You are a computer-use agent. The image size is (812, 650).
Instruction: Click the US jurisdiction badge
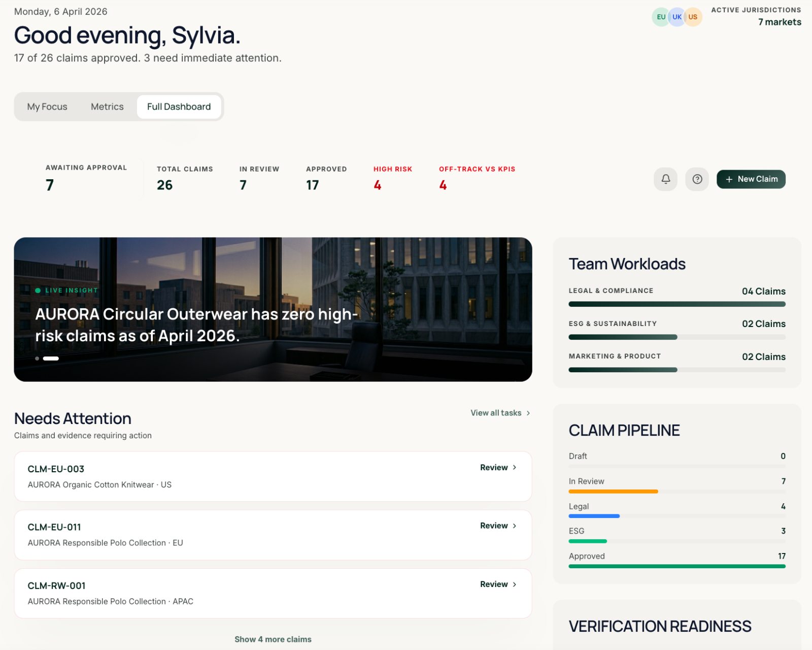click(x=693, y=17)
